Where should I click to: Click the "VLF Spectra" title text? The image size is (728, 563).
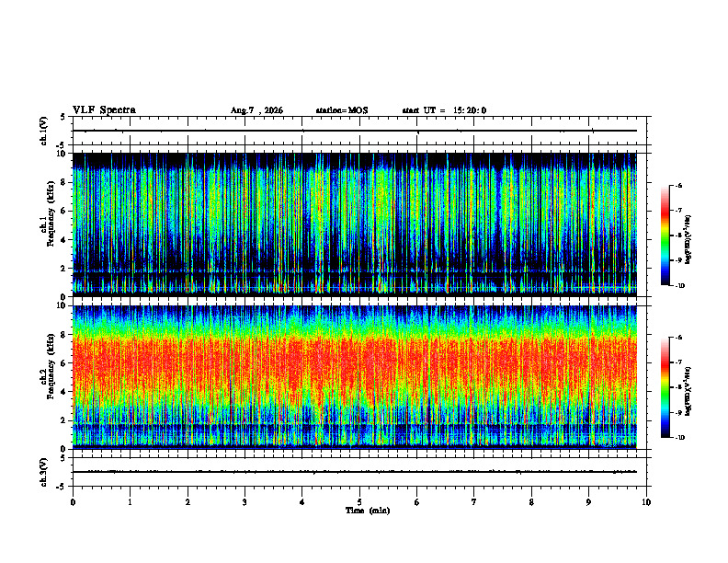coord(104,110)
